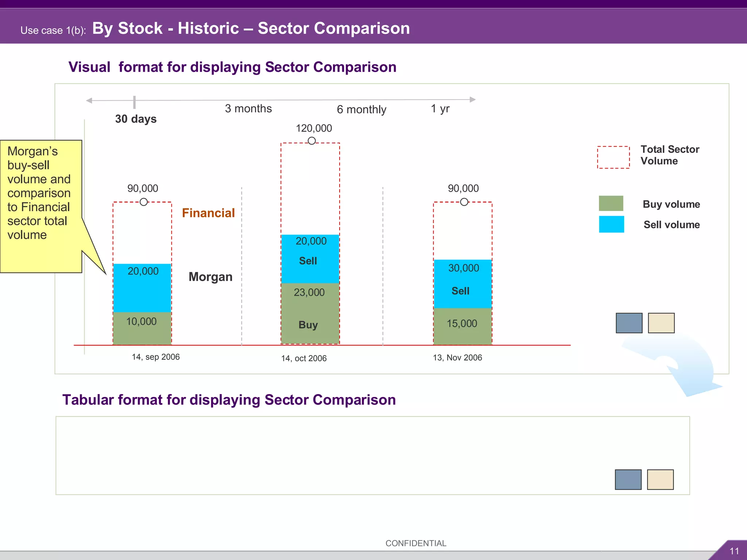Click the blue-gray square in the visual format panel
This screenshot has height=560, width=747.
(x=629, y=323)
